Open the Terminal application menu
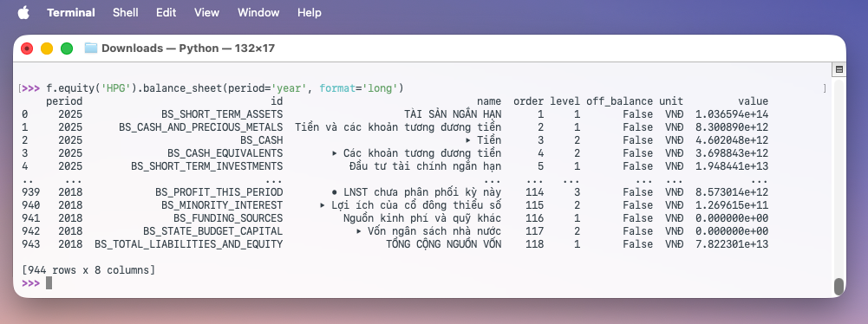868x324 pixels. coord(71,12)
